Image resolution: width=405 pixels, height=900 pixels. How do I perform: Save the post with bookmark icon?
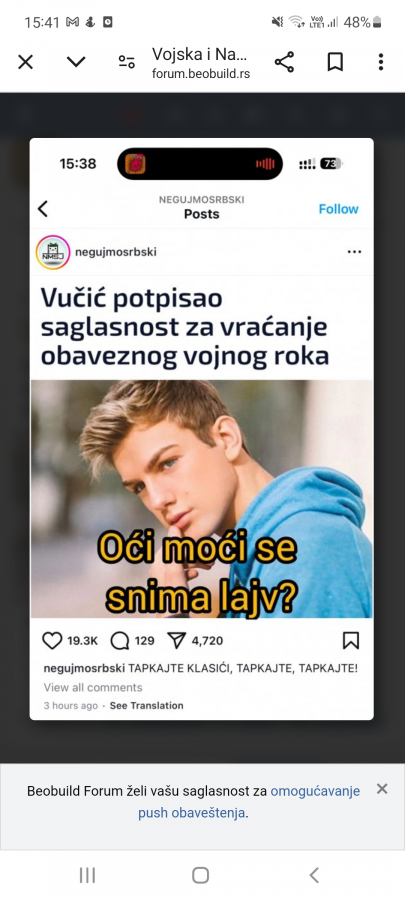click(x=351, y=641)
